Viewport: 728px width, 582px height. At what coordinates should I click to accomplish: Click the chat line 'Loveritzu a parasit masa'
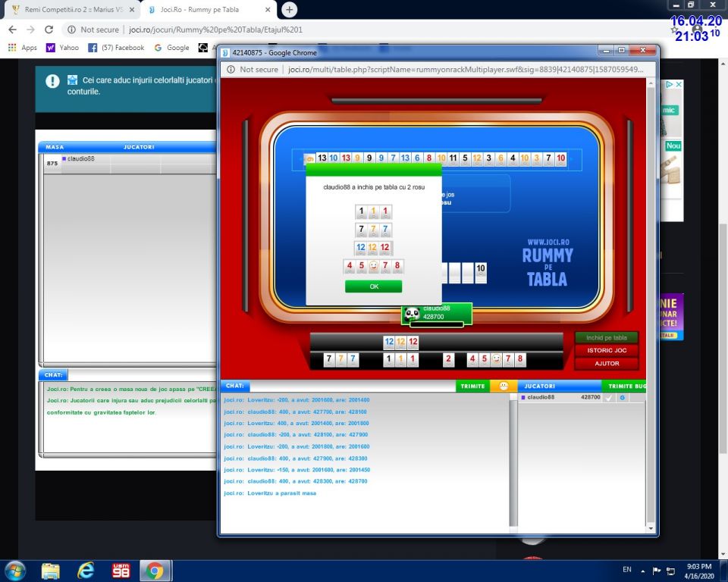point(270,493)
